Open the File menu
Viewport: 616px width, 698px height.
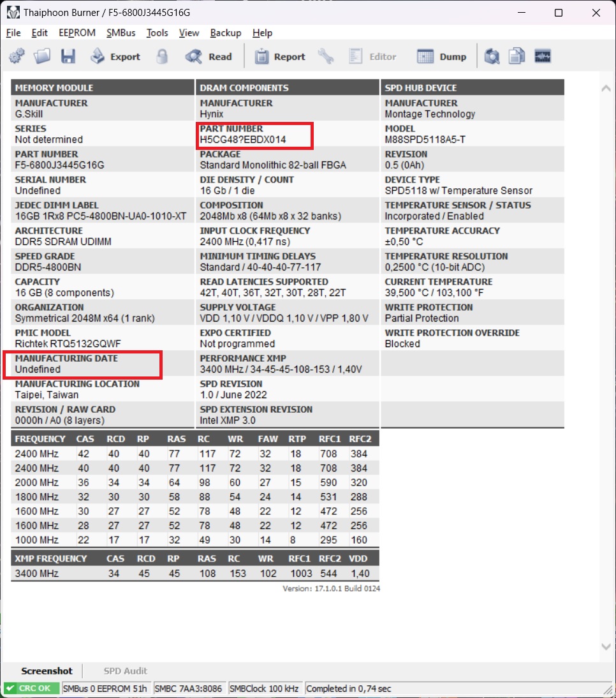(13, 33)
